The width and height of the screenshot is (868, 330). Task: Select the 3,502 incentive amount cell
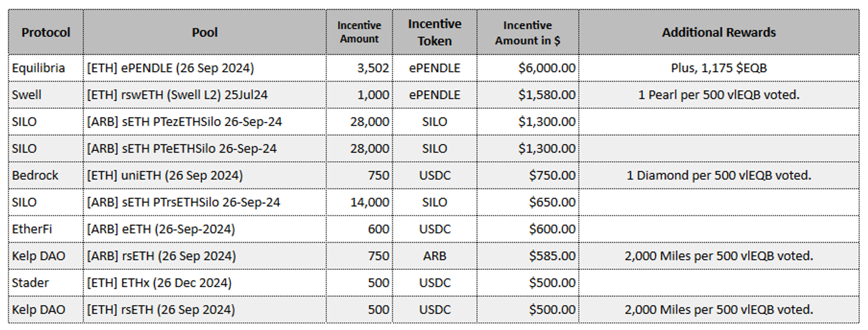click(x=374, y=68)
